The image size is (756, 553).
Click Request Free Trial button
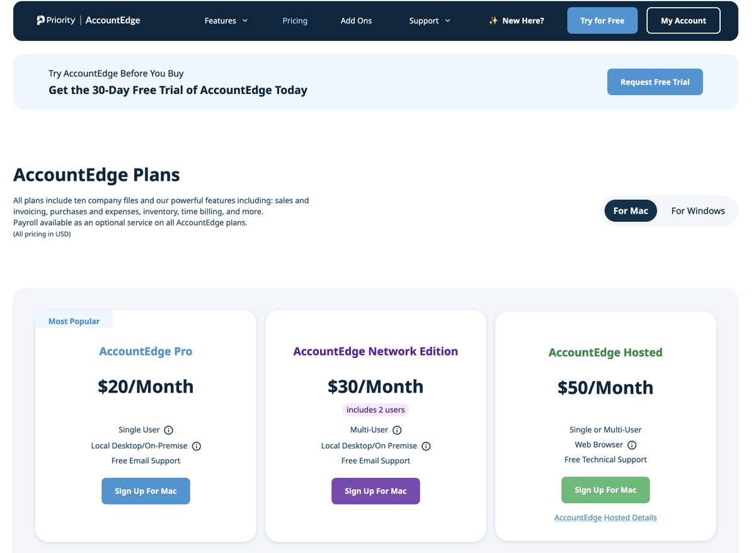click(655, 82)
